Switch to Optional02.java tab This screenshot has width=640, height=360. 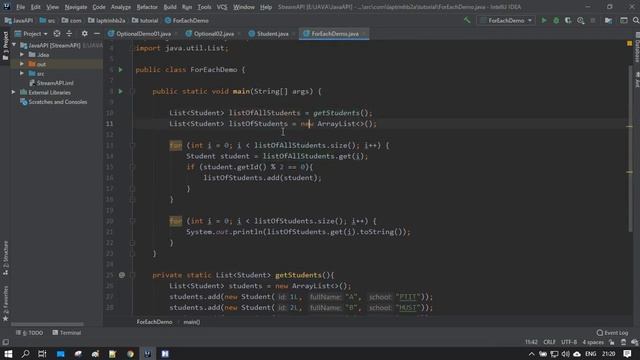[213, 34]
